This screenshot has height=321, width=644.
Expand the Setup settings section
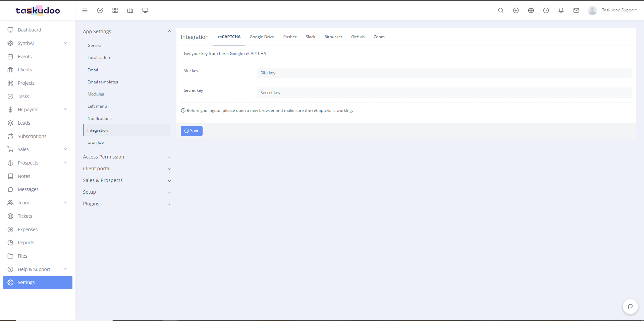click(127, 192)
